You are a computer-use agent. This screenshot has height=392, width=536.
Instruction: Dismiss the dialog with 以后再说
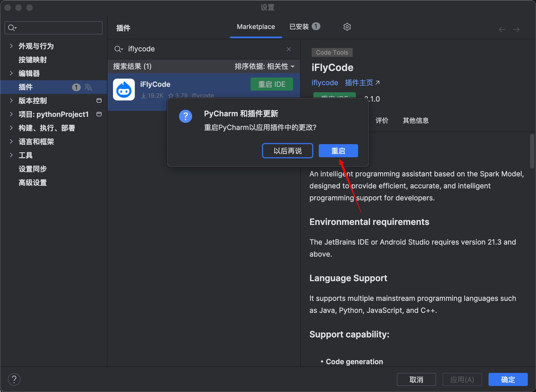[287, 150]
